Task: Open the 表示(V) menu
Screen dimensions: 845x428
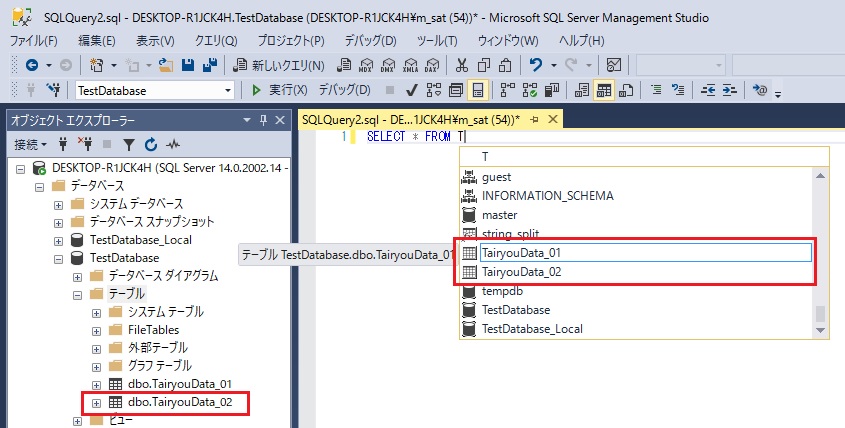Action: 155,41
